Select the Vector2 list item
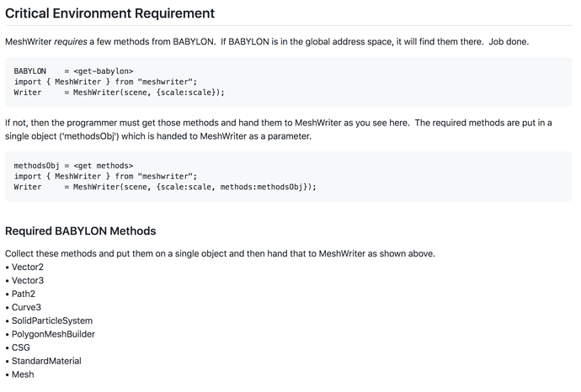Image resolution: width=581 pixels, height=392 pixels. click(28, 267)
